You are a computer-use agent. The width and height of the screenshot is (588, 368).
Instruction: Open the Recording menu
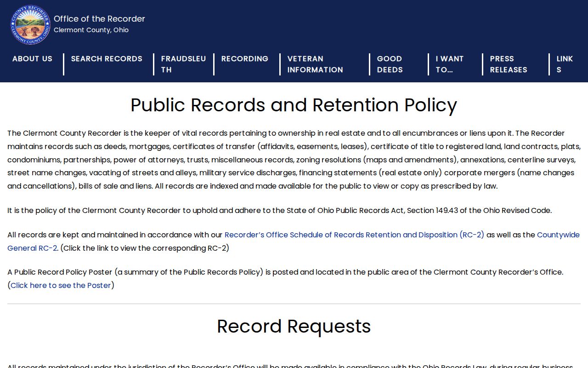click(x=244, y=59)
